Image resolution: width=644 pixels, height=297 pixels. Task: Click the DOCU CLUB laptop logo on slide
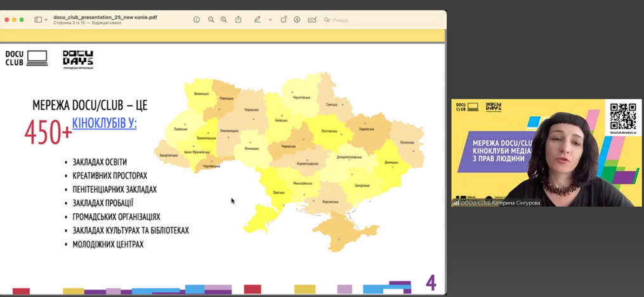26,58
